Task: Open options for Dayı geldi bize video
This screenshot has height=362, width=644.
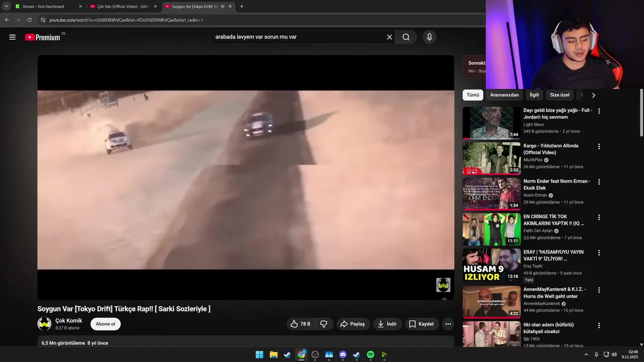Action: [599, 111]
